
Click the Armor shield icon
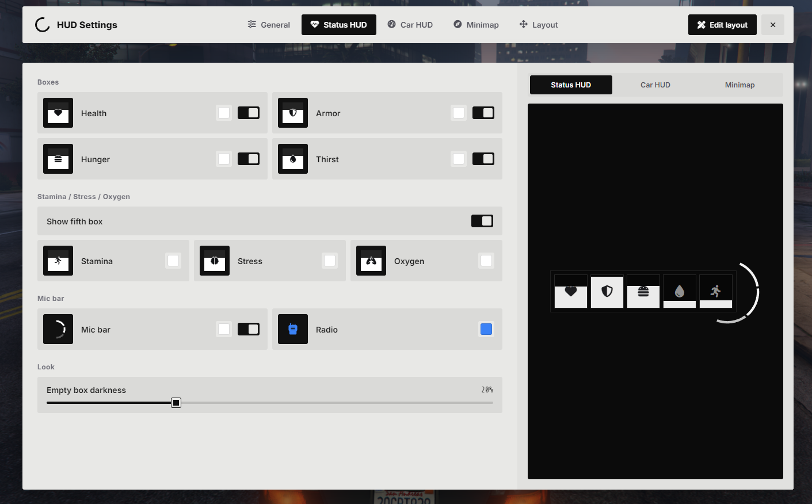[293, 113]
